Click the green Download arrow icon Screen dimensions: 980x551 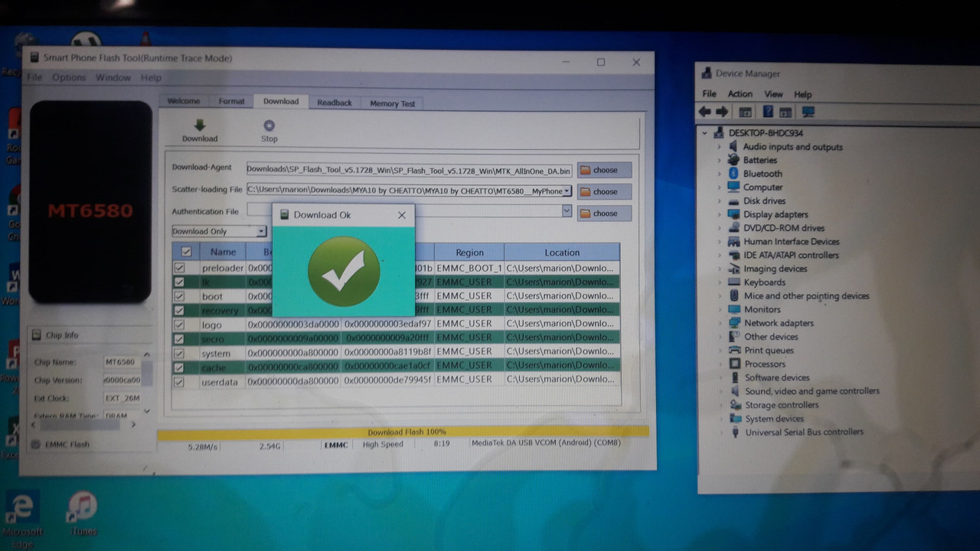[200, 126]
